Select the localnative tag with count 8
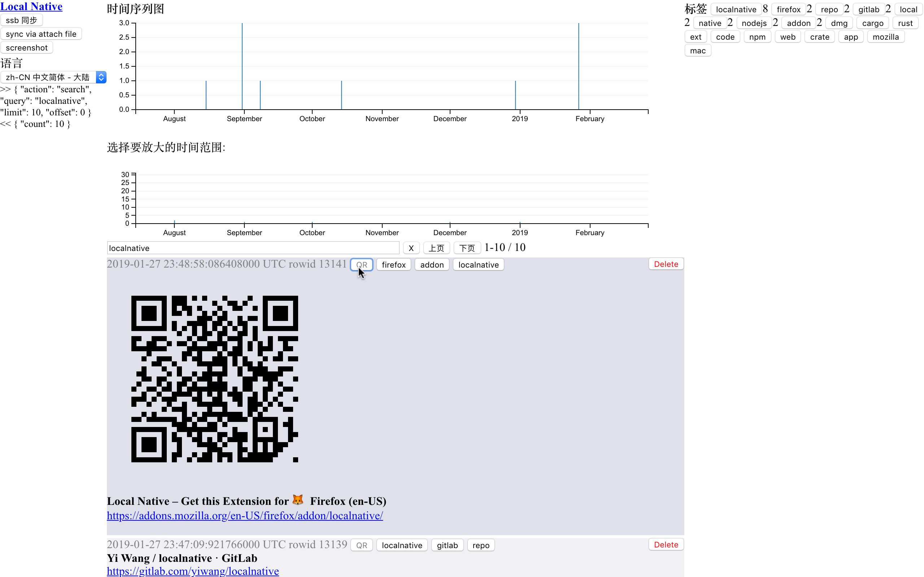 click(x=736, y=9)
